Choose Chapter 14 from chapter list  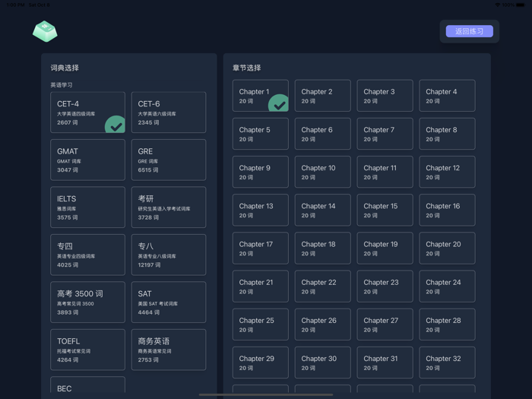(322, 210)
